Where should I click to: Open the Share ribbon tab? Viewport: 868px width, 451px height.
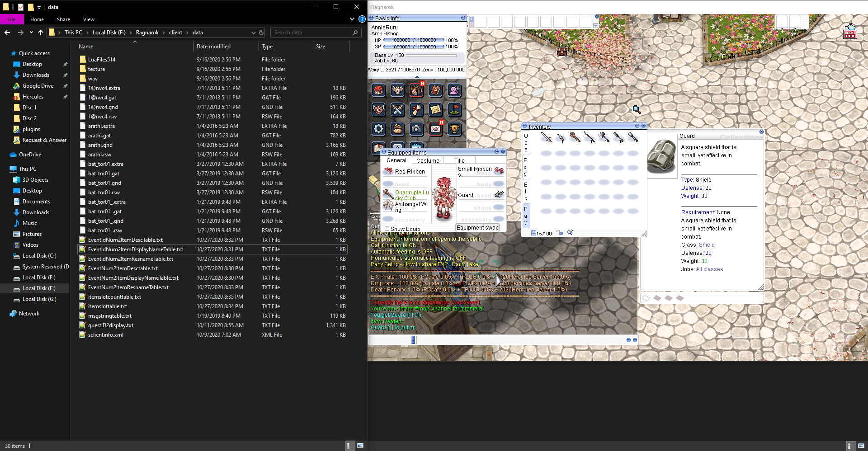[63, 19]
